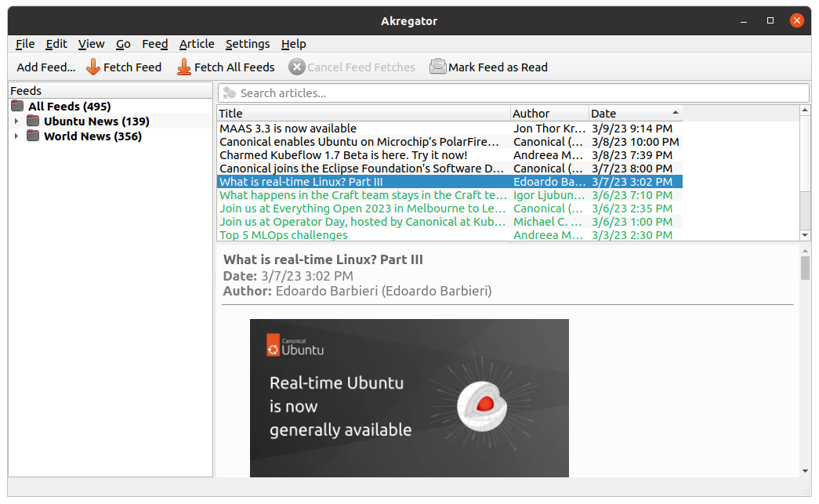
Task: Open the View menu
Action: click(92, 44)
